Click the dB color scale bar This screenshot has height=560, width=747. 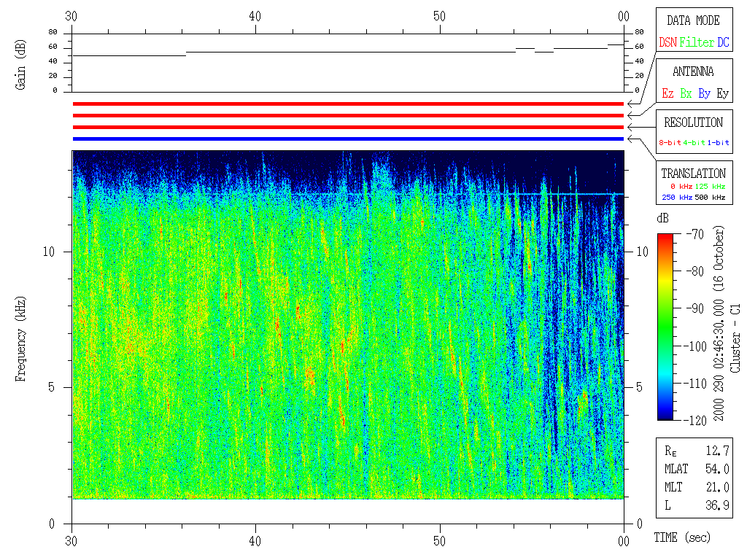click(665, 327)
